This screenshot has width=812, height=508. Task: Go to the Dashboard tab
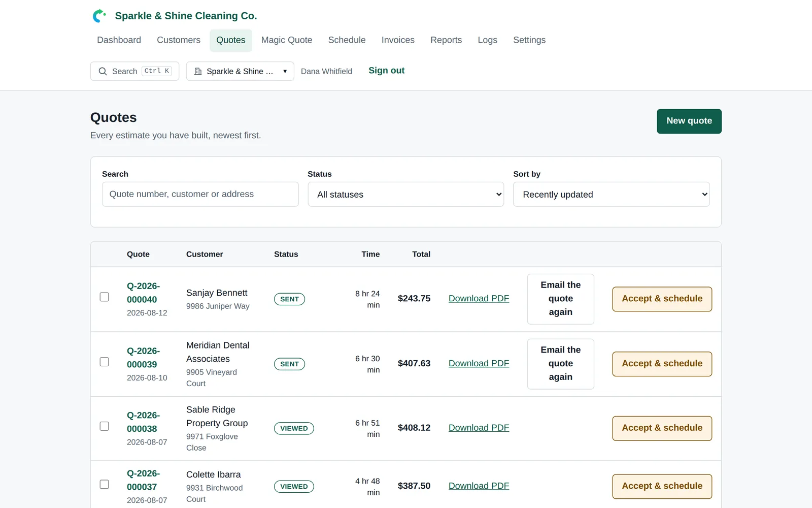[119, 40]
